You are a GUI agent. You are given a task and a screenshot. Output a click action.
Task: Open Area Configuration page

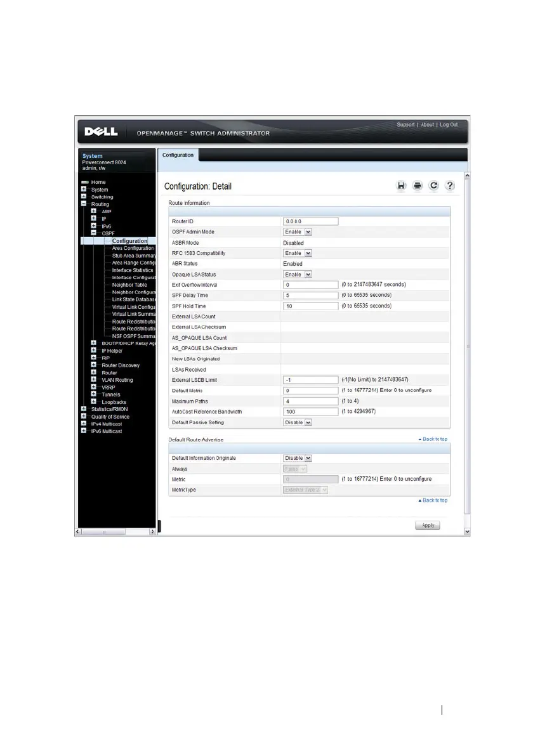[x=133, y=249]
